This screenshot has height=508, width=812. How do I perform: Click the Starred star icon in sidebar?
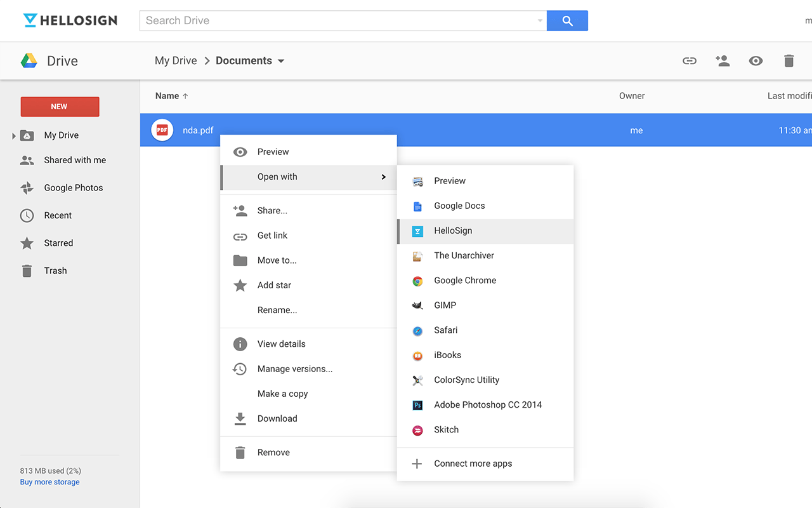[x=27, y=243]
